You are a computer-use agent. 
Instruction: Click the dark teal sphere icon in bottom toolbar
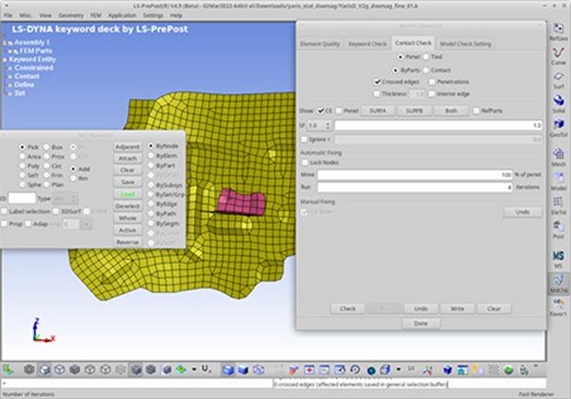pyautogui.click(x=371, y=370)
